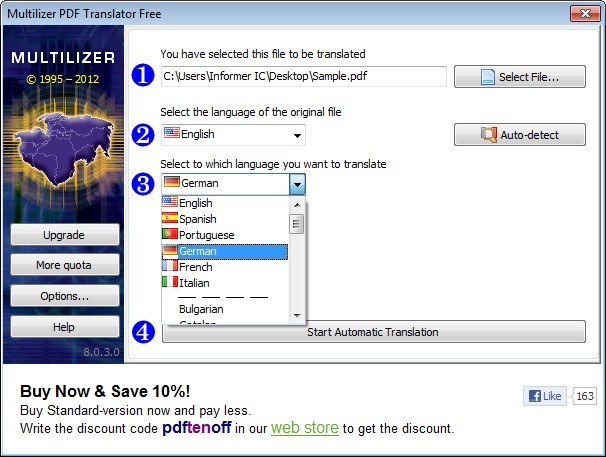Click the language list scroll down arrow
Screen dimensions: 606x457
pos(297,315)
